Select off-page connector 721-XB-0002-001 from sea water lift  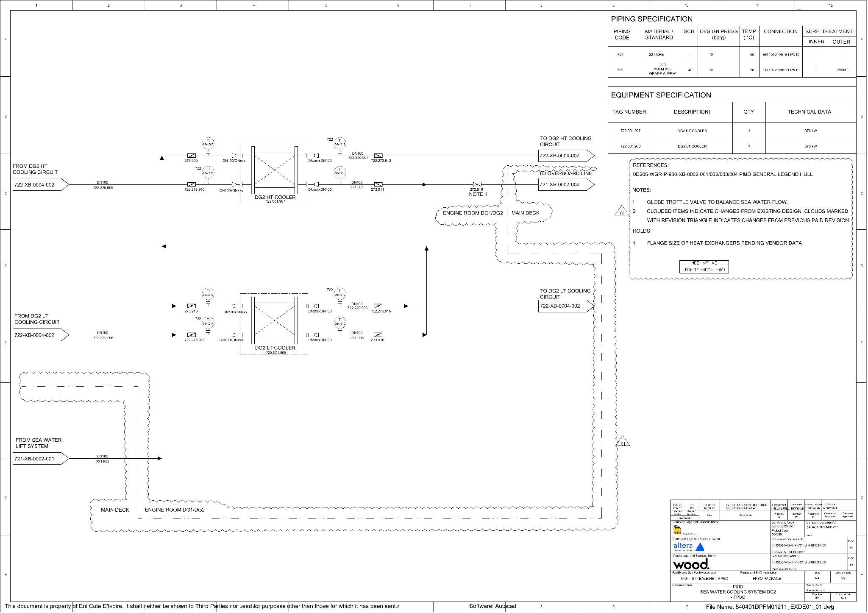(x=41, y=458)
